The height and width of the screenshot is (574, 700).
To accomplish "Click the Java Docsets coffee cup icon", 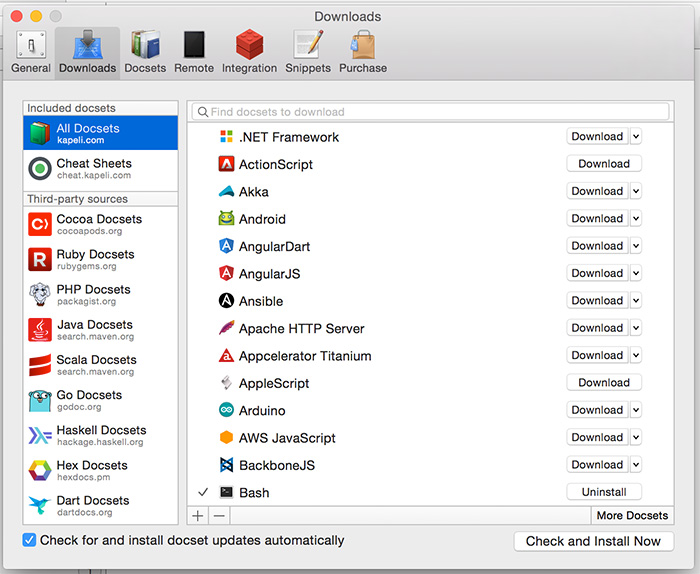I will (40, 329).
